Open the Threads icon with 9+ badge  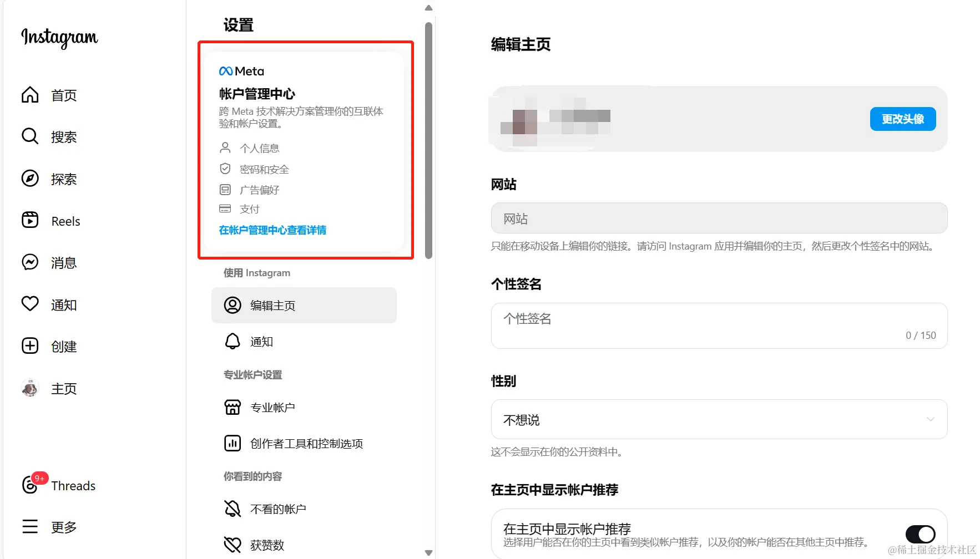point(30,485)
